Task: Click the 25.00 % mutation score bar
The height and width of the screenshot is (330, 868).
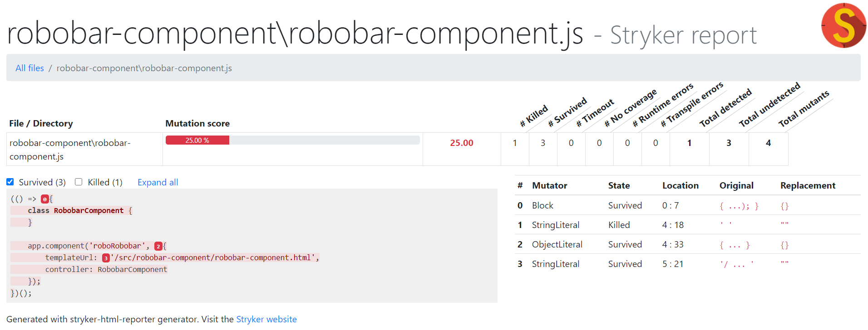Action: (197, 141)
